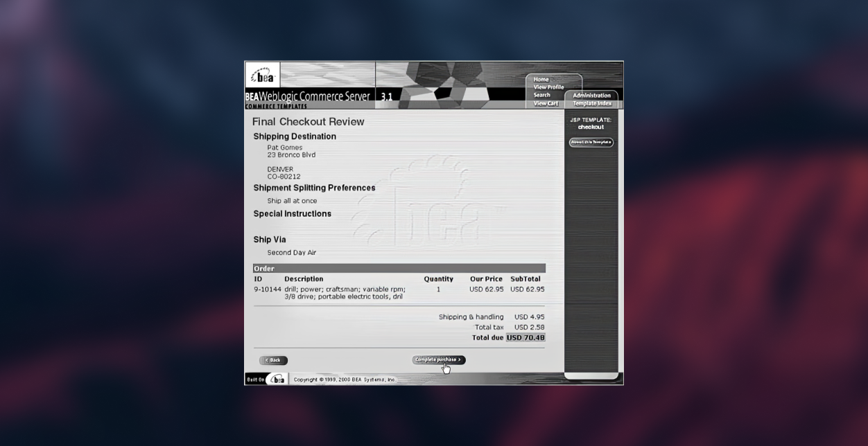Click the address 23 Bronco Blvd
868x446 pixels.
pos(291,155)
